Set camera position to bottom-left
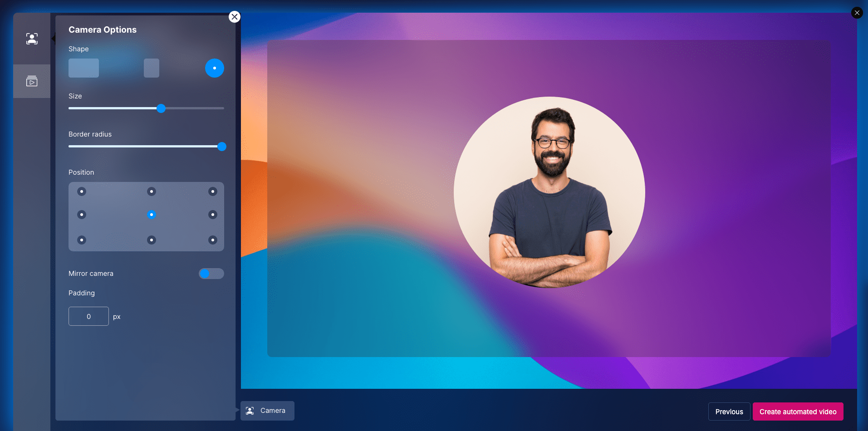This screenshot has height=431, width=868. [82, 240]
